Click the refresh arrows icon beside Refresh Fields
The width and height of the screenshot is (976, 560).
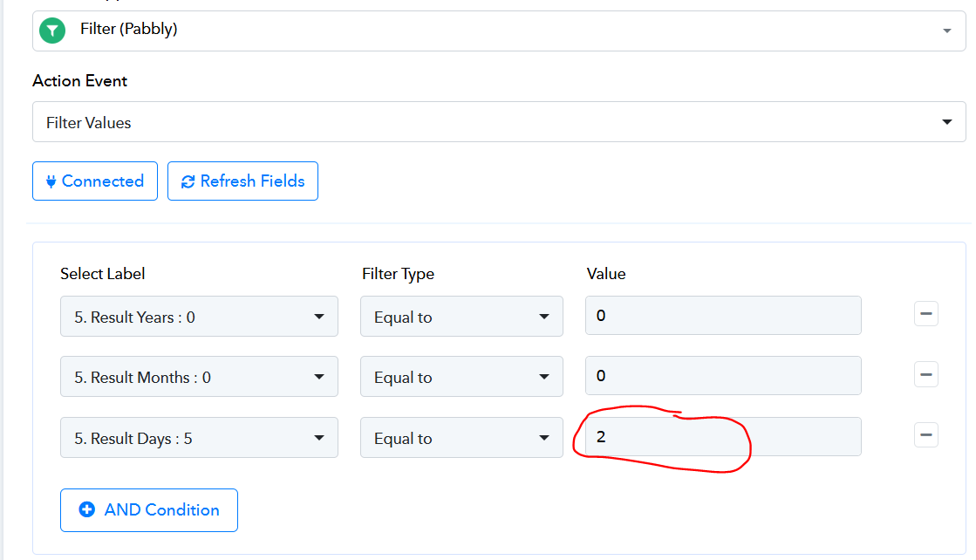click(x=188, y=181)
